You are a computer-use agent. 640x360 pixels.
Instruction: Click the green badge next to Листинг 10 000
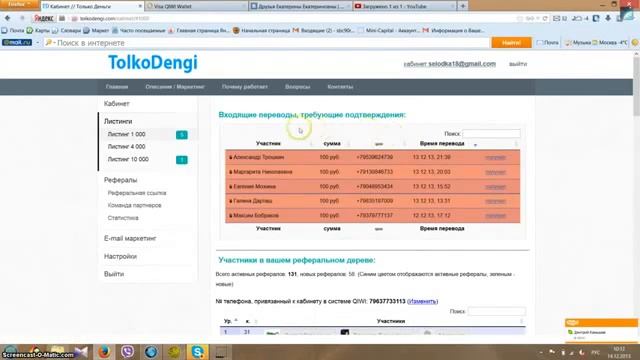click(182, 160)
